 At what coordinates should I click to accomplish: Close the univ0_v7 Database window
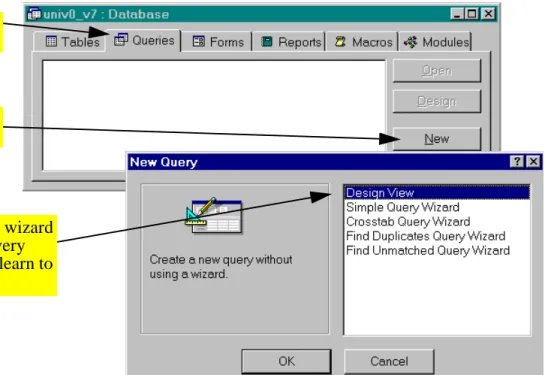click(x=488, y=14)
